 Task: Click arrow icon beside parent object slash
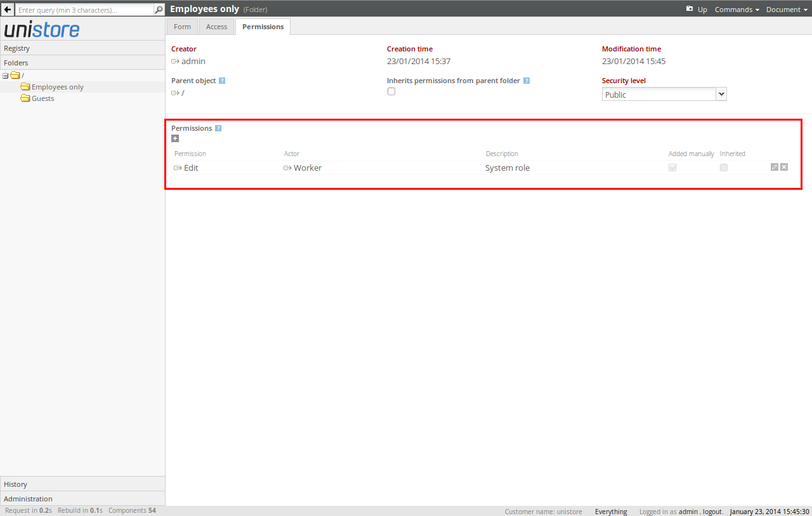coord(176,93)
